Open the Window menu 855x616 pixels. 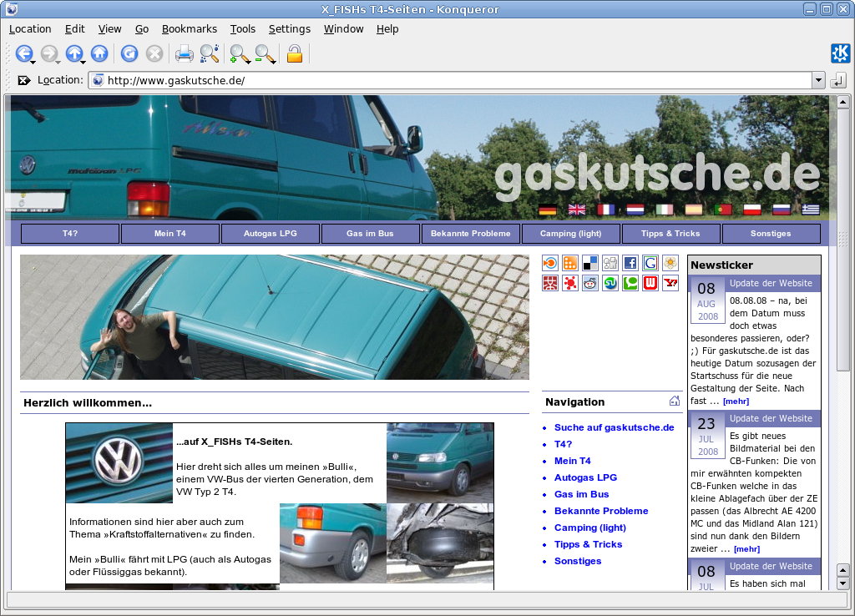tap(343, 29)
